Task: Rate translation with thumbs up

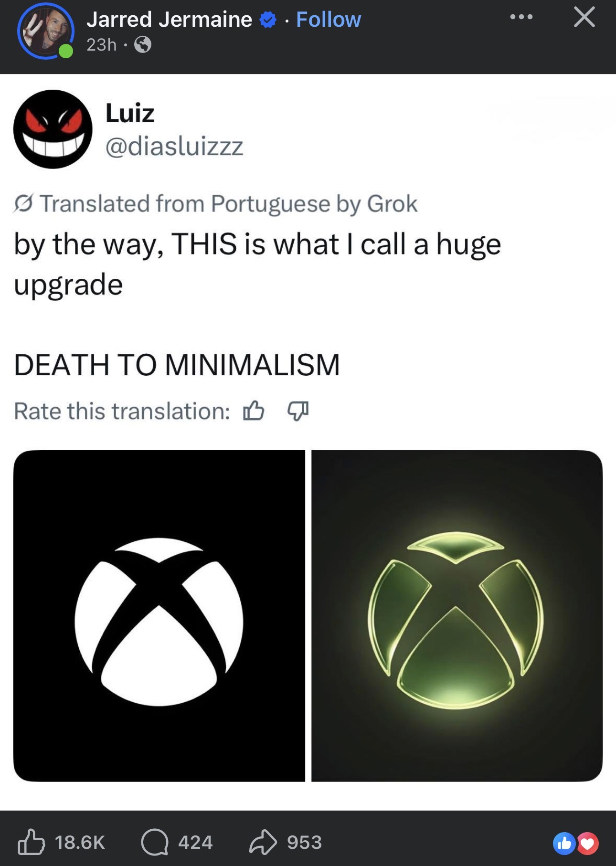Action: click(254, 411)
